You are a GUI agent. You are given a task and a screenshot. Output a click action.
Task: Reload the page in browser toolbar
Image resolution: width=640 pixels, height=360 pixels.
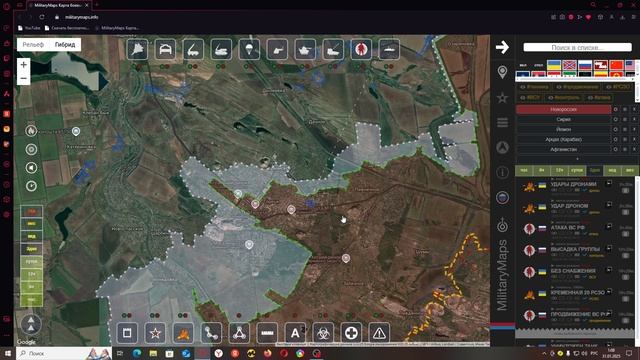coord(42,17)
